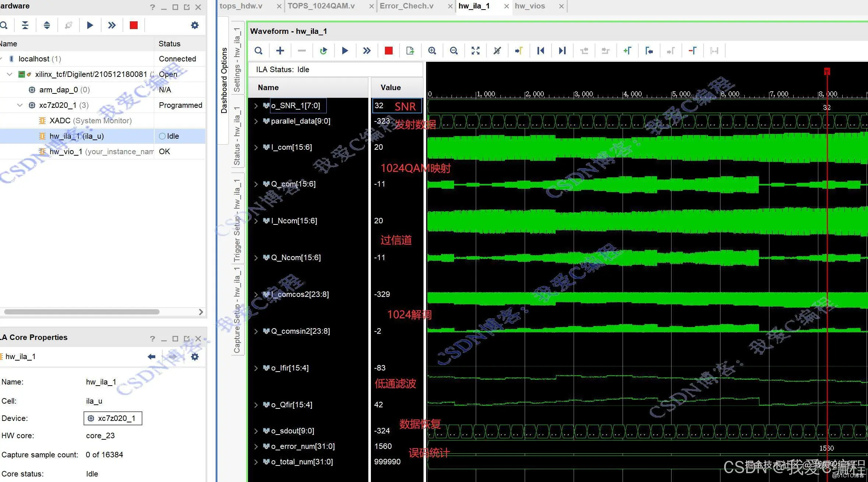868x482 pixels.
Task: Open the hw_vios tab
Action: (x=529, y=6)
